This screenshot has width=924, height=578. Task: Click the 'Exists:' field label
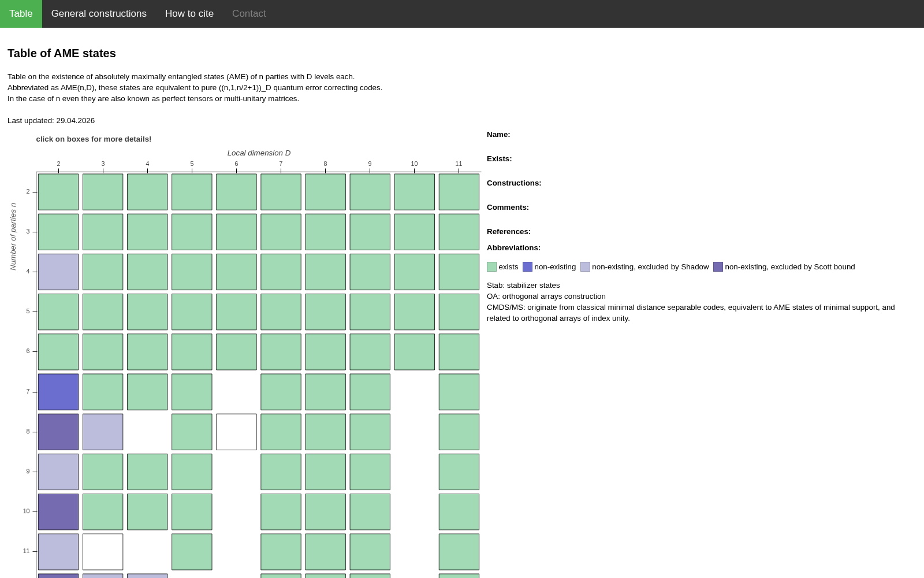[x=499, y=159]
